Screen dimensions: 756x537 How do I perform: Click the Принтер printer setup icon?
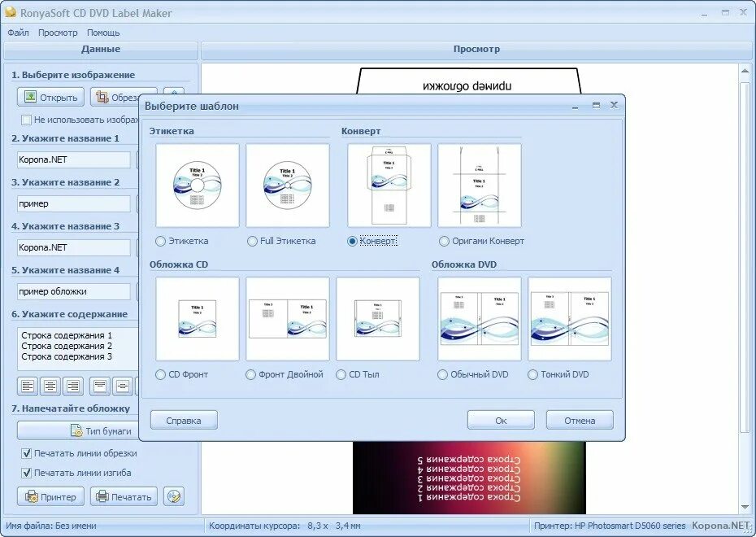[x=32, y=496]
